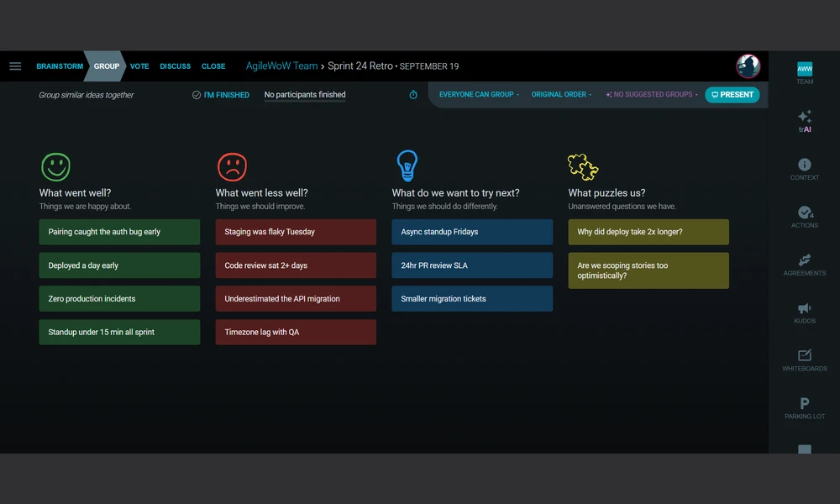Click the Sprint 24 Retro title
840x504 pixels.
(x=360, y=66)
